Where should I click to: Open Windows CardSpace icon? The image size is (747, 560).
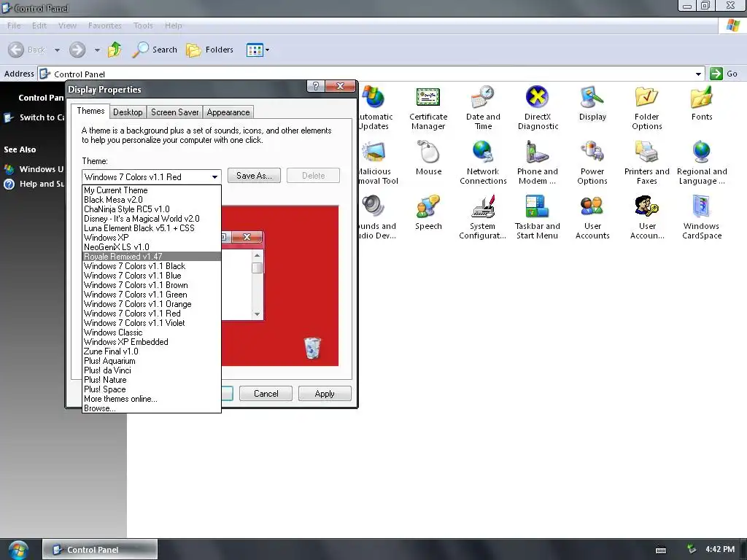click(701, 217)
